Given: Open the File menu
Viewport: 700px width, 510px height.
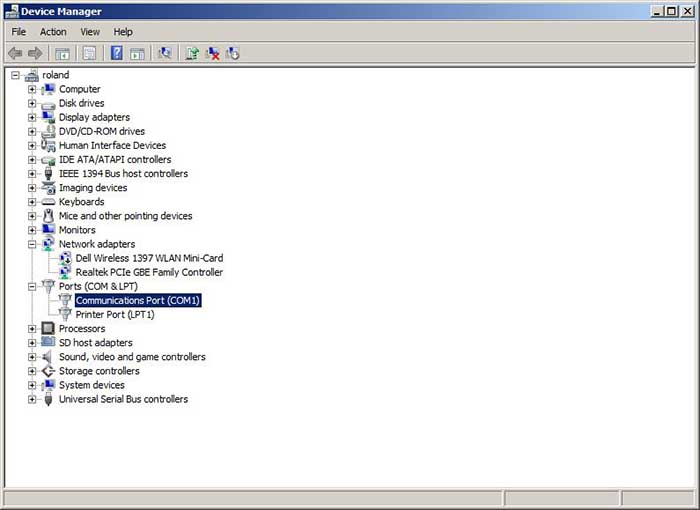Looking at the screenshot, I should [x=19, y=32].
